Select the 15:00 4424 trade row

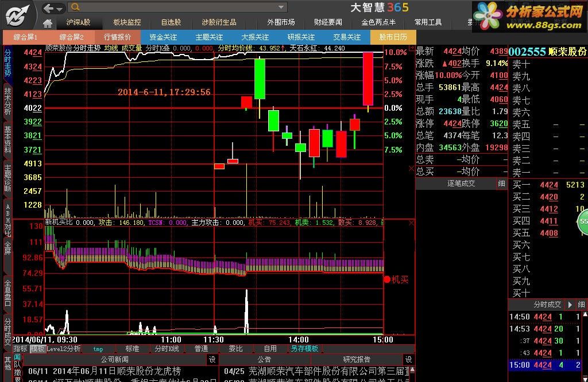pyautogui.click(x=546, y=365)
